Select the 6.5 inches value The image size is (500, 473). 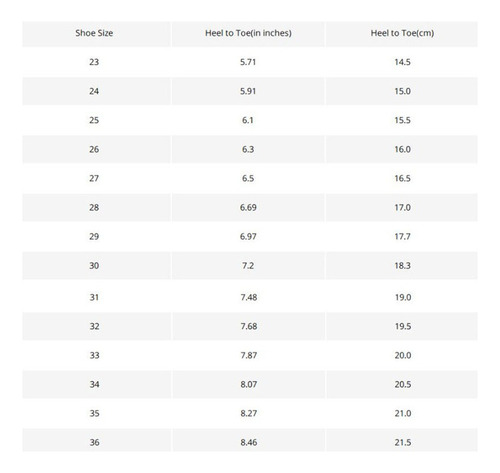click(248, 178)
